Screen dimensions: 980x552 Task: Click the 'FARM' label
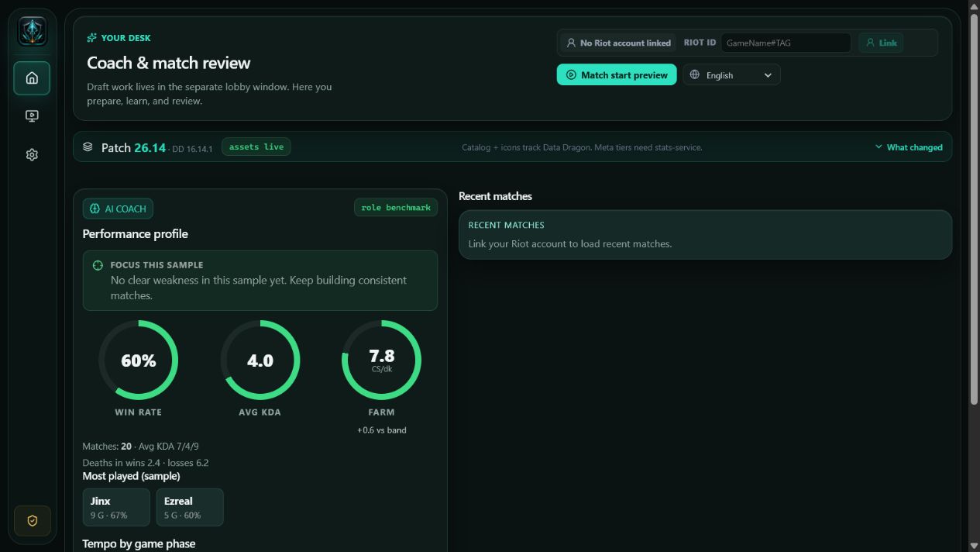381,412
